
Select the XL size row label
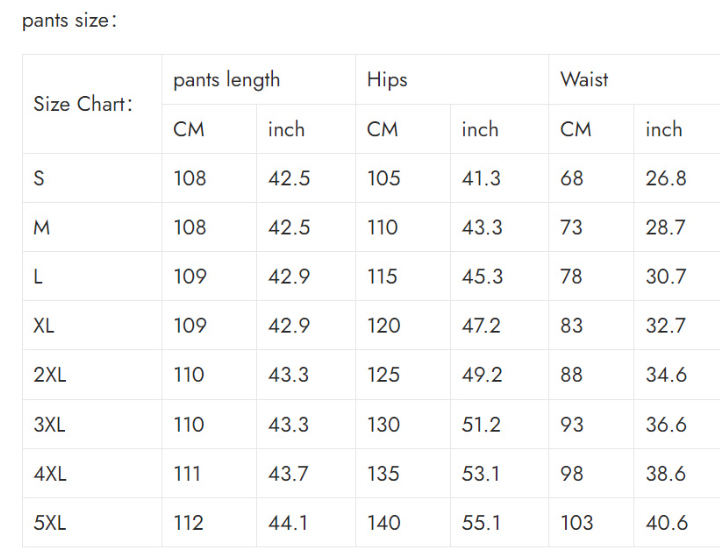44,325
